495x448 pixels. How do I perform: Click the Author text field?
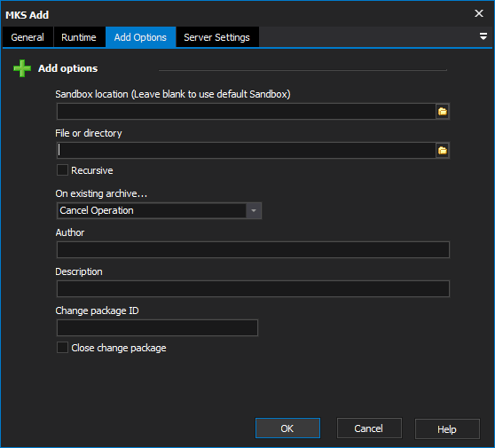[x=253, y=250]
